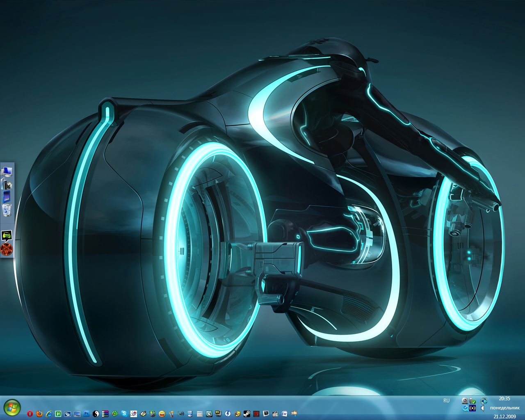Screen dimensions: 525x420
Task: Open Media Player Classic 321 icon
Action: point(275,414)
